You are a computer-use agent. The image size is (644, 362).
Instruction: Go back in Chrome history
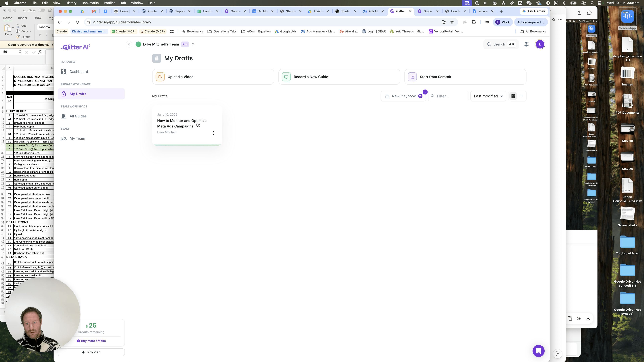(x=59, y=22)
